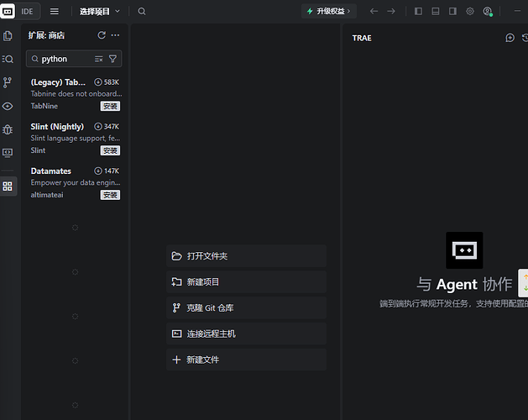Open the eye preview icon in activity bar
The height and width of the screenshot is (420, 528).
(x=8, y=106)
